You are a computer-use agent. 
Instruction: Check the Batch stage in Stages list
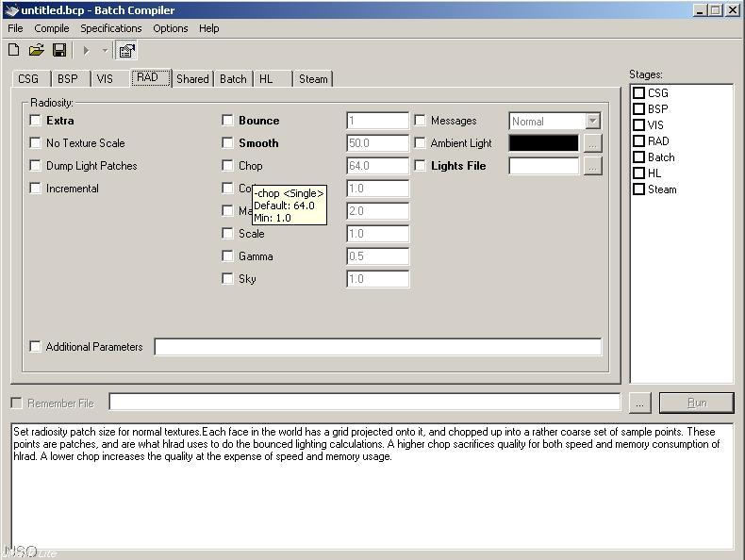pos(639,157)
